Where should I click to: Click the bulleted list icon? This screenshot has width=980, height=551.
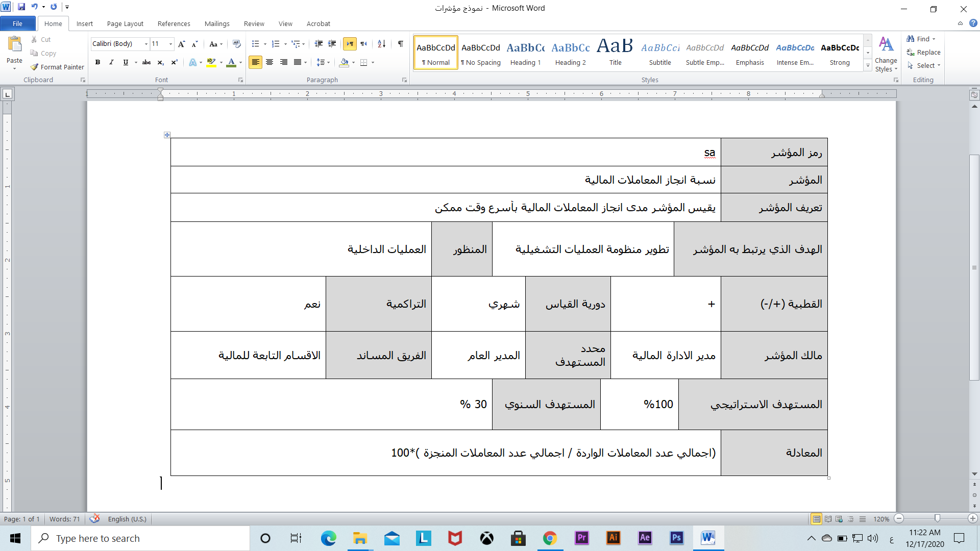[x=256, y=44]
